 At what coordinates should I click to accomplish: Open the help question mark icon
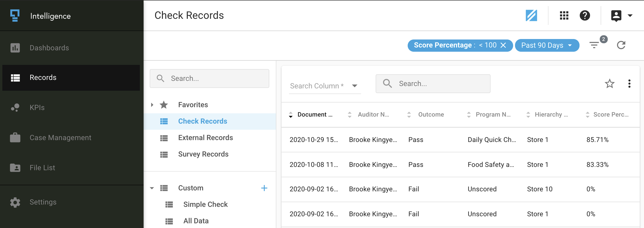point(585,16)
